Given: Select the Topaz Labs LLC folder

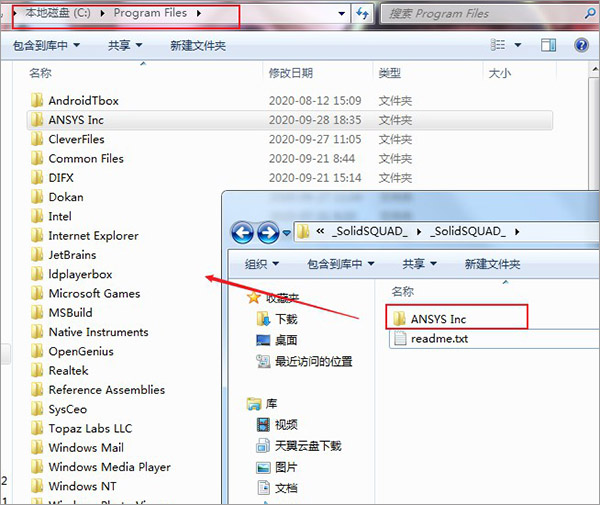Looking at the screenshot, I should pyautogui.click(x=82, y=428).
